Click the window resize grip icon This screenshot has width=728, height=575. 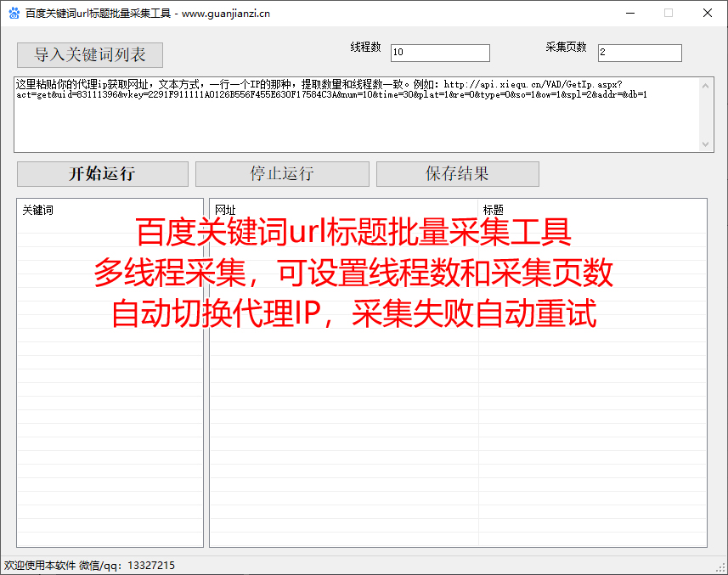pos(720,567)
